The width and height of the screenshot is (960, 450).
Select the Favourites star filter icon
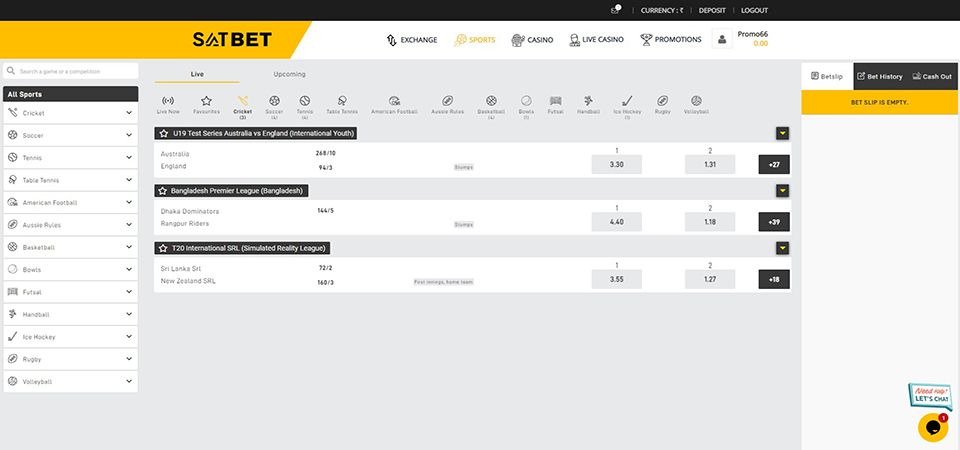[206, 101]
